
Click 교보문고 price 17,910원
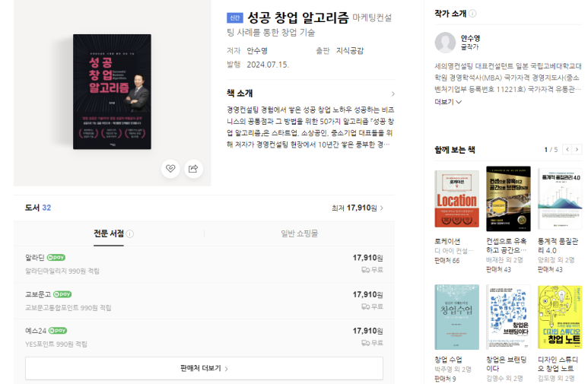pyautogui.click(x=367, y=295)
